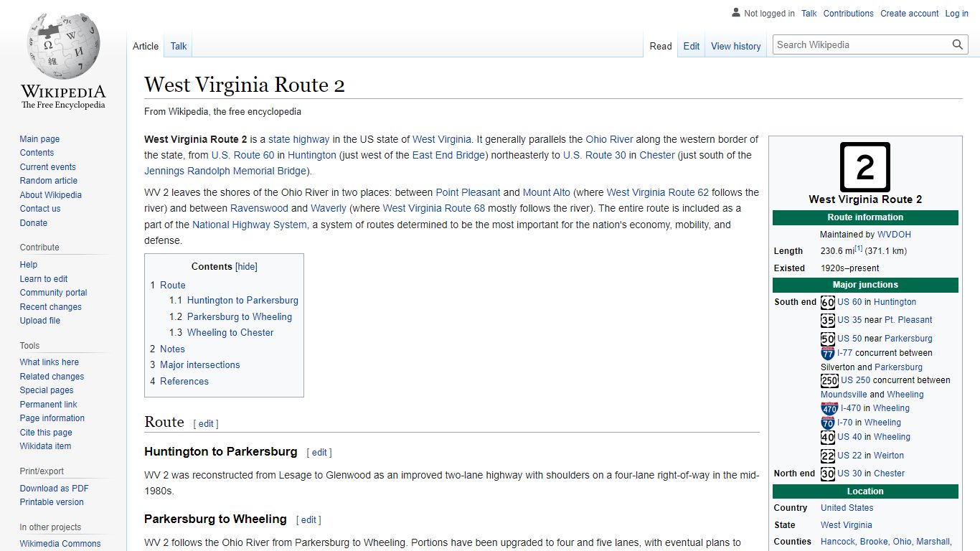Click the US 30 route shield icon
Viewport: 980px width, 551px height.
click(828, 474)
